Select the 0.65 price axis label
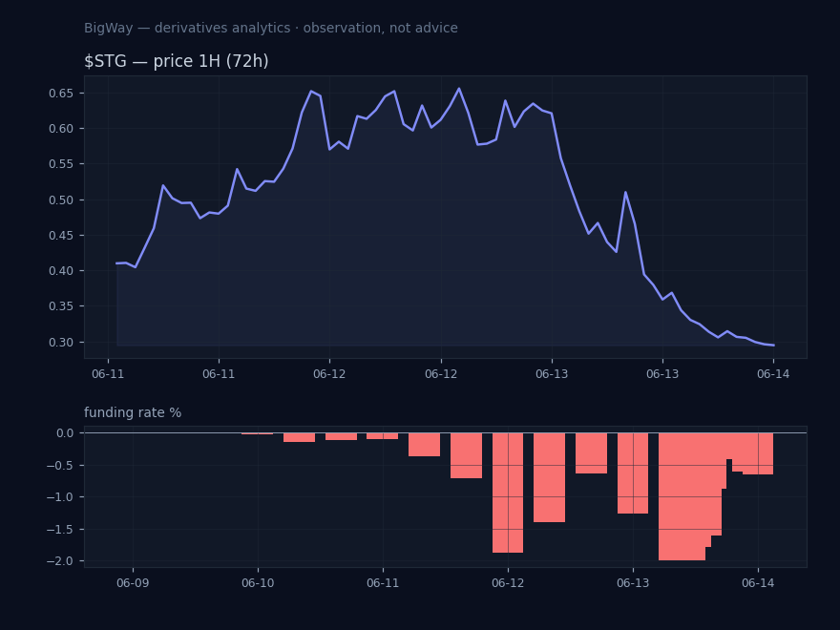The image size is (840, 630). [60, 94]
